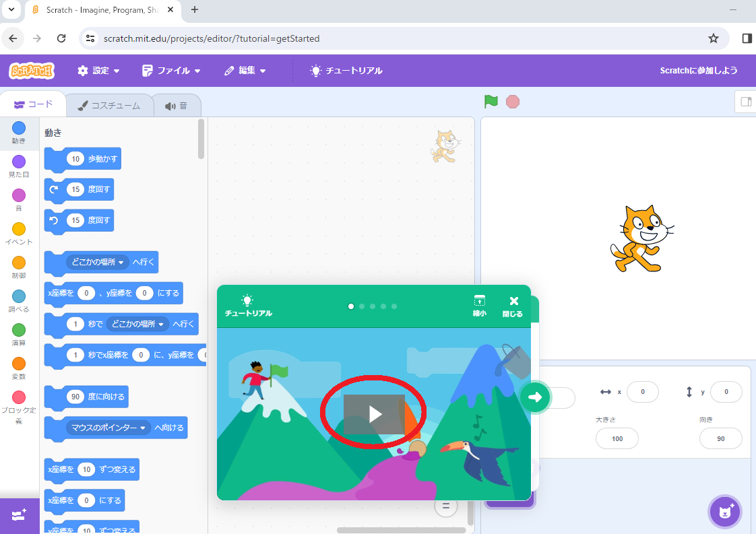Open the browser side panel icon
756x534 pixels.
(x=747, y=38)
